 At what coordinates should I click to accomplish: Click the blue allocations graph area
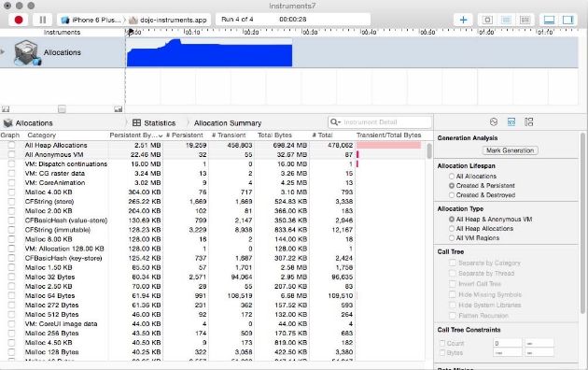tap(209, 53)
